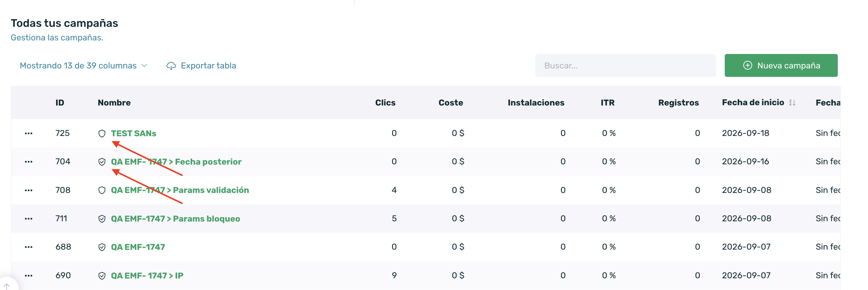Open QA EMF-1747 > Params bloqueo campaign
The image size is (868, 290).
click(176, 219)
